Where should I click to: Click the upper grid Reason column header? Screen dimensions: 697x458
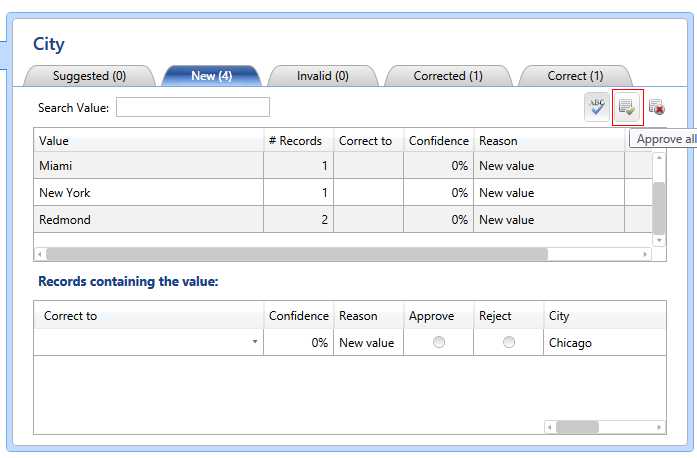tap(549, 141)
